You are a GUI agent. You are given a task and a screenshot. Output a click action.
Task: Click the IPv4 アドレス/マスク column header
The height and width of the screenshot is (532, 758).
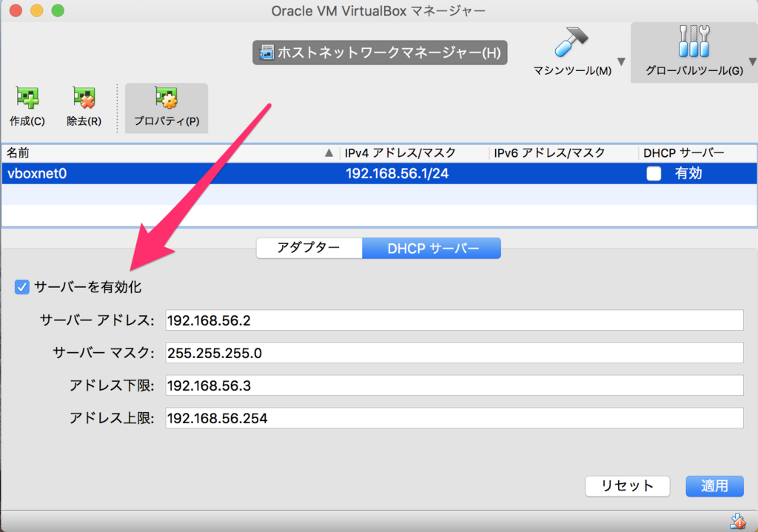point(415,153)
